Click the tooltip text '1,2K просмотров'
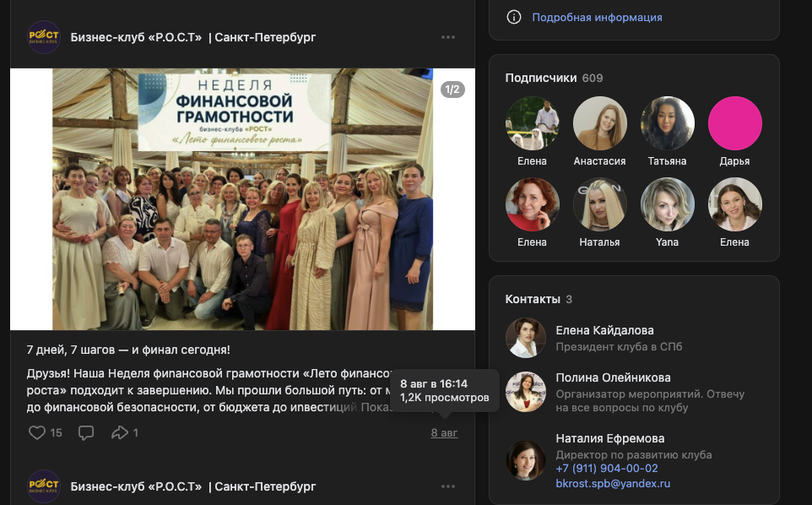812x505 pixels. 444,397
